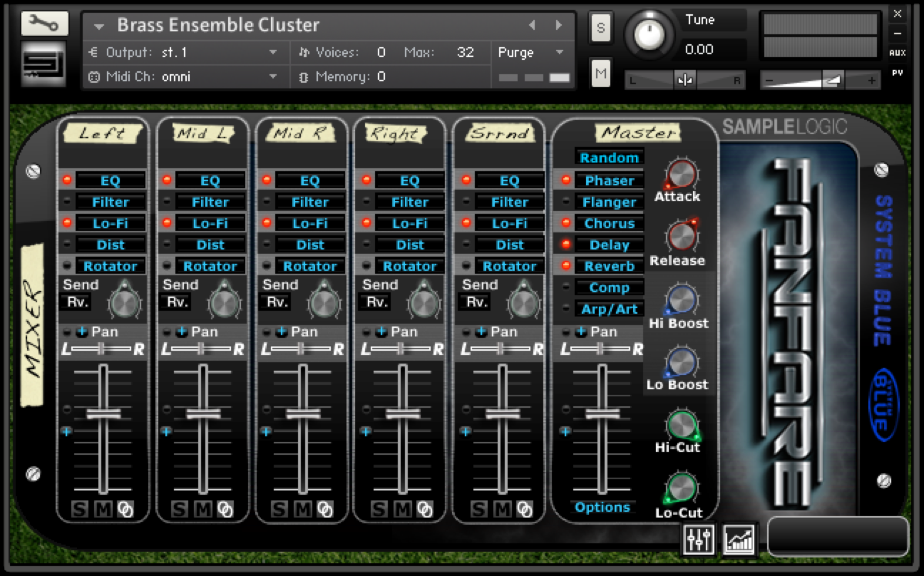924x576 pixels.
Task: Click the mixer view icon at bottom
Action: tap(699, 539)
